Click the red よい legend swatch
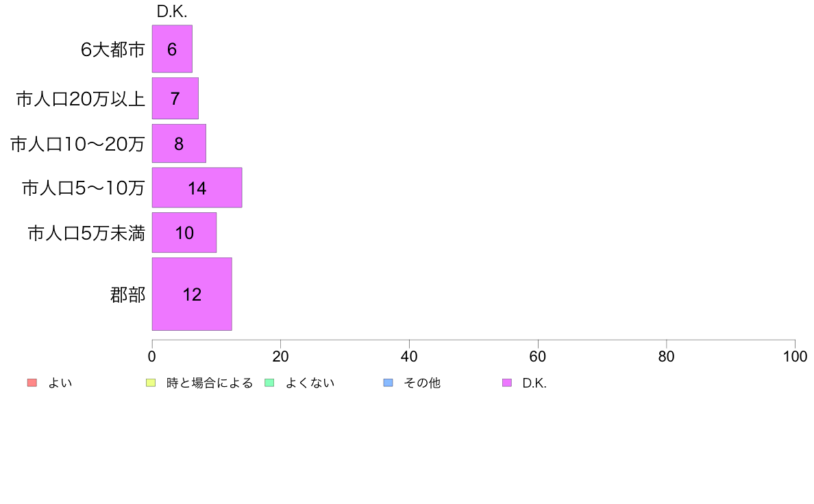The height and width of the screenshot is (504, 814). pyautogui.click(x=32, y=383)
